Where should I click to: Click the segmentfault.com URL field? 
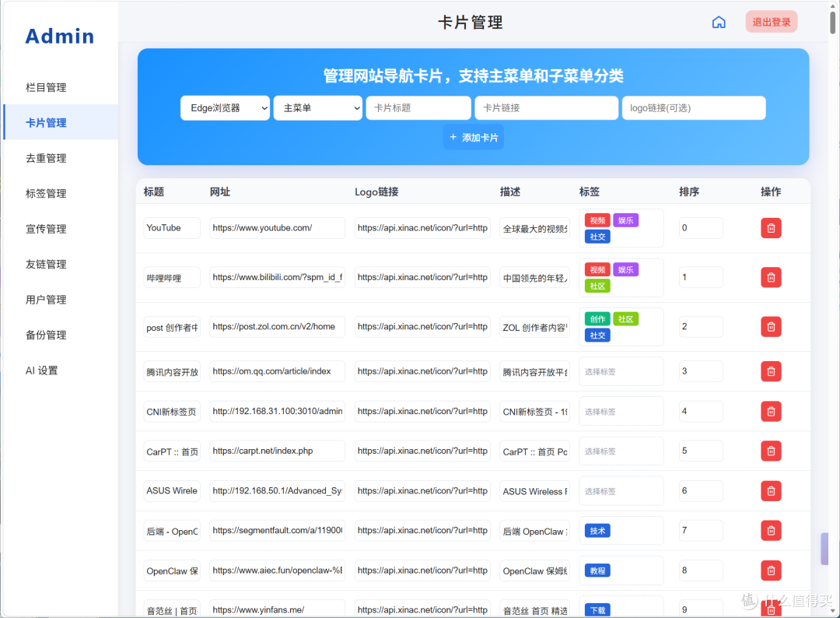(x=278, y=530)
